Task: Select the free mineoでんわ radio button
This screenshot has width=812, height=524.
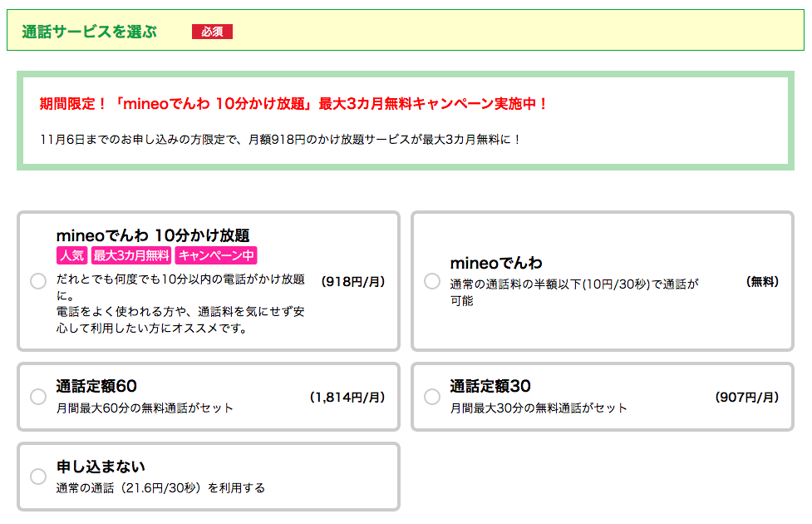Action: click(x=432, y=281)
